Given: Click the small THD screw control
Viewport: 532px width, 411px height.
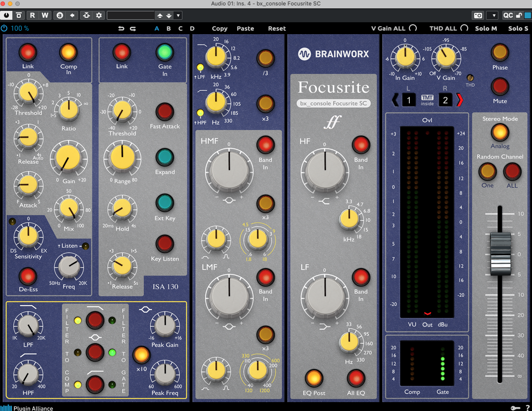Looking at the screenshot, I should [x=470, y=78].
